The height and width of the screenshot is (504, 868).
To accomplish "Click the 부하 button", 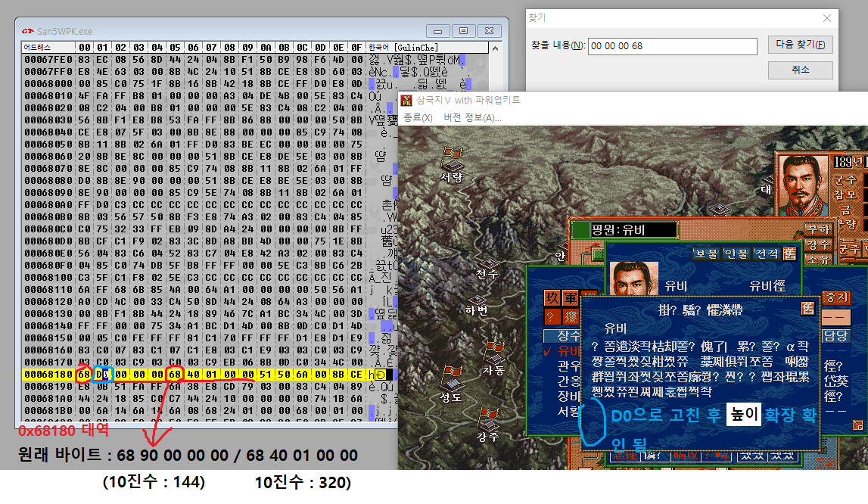I will 817,229.
